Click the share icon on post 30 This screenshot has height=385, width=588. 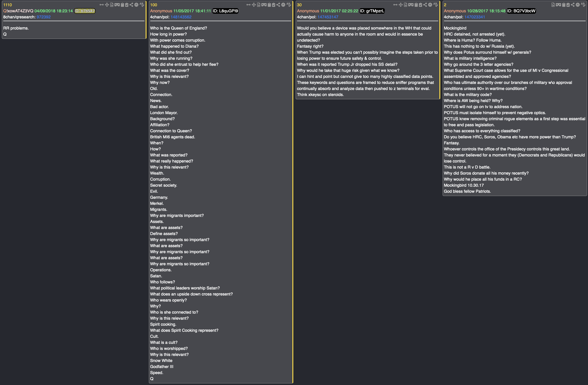tap(425, 5)
